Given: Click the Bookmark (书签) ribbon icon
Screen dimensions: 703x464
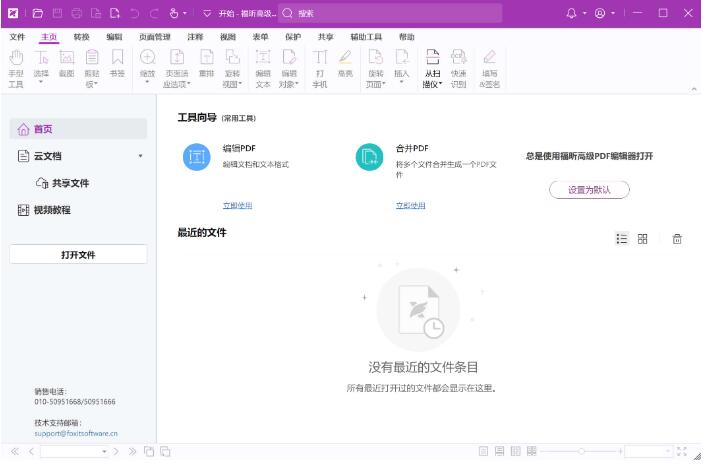Looking at the screenshot, I should click(117, 58).
